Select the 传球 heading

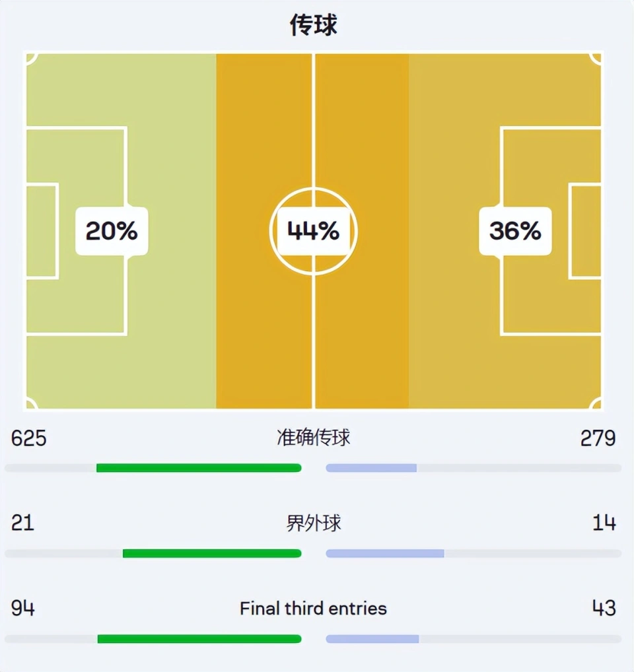314,25
